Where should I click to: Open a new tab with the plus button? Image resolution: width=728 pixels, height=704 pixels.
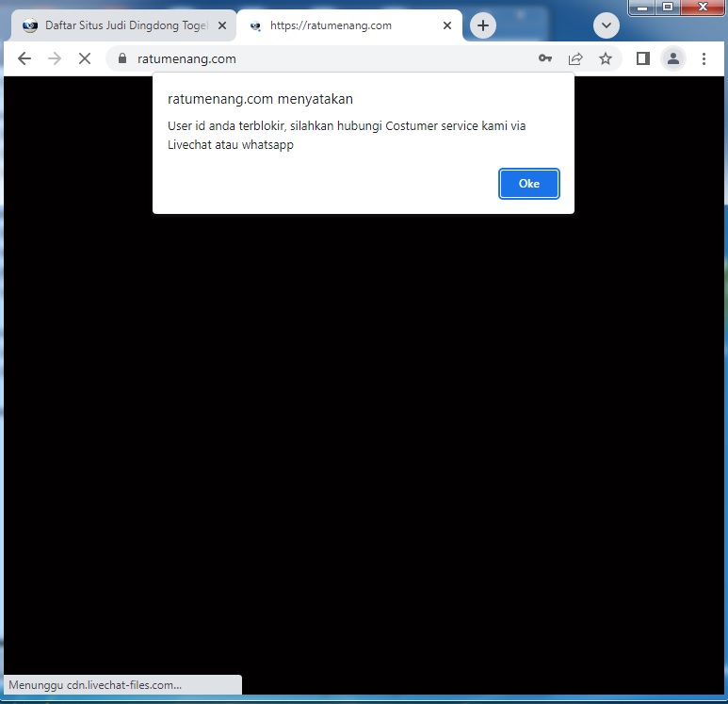click(x=483, y=25)
